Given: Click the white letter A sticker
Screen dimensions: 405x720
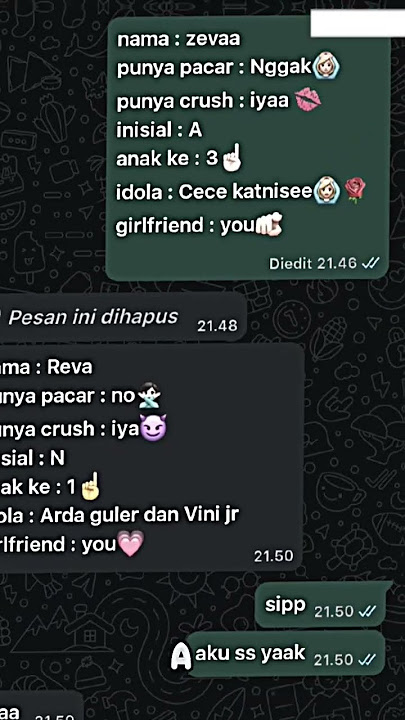Looking at the screenshot, I should coord(181,657).
